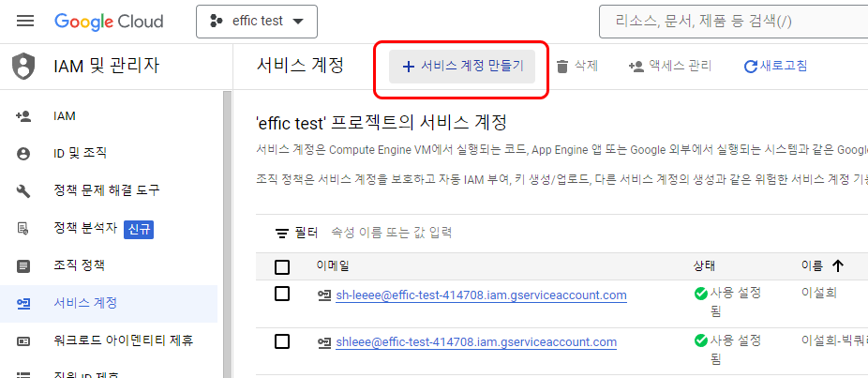Click the 정책 문제 해결 도구 wrench icon

tap(24, 191)
